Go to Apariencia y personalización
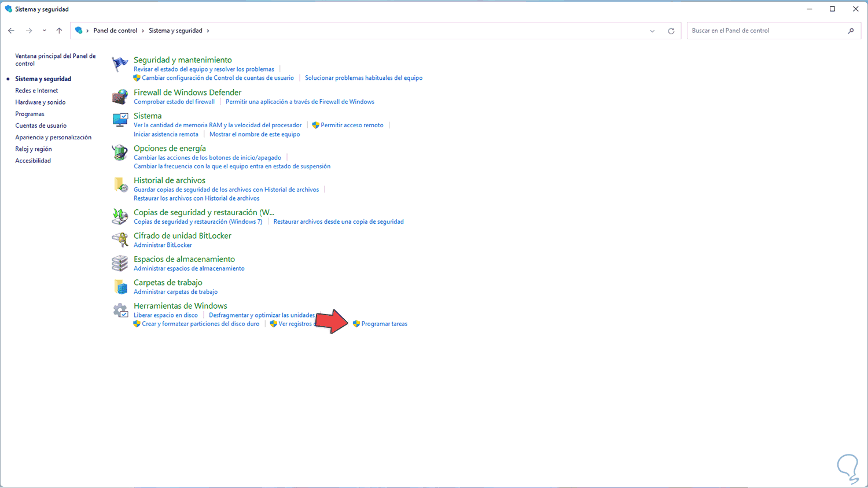Screen dimensions: 868x488 click(53, 138)
